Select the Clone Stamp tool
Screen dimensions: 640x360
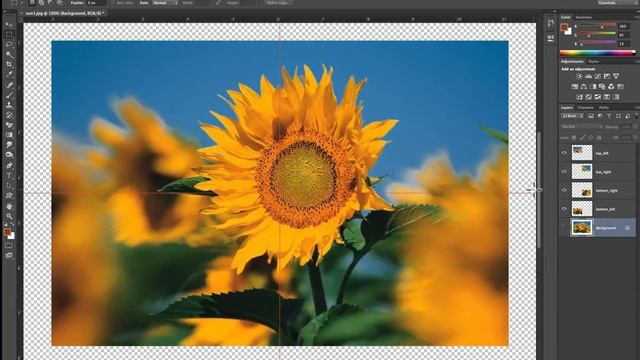(x=9, y=105)
